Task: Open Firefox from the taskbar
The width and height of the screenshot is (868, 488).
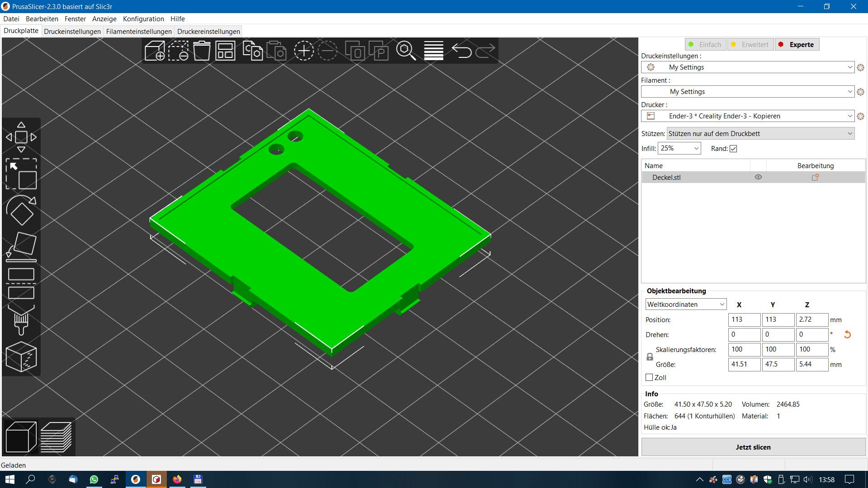Action: pos(177,479)
